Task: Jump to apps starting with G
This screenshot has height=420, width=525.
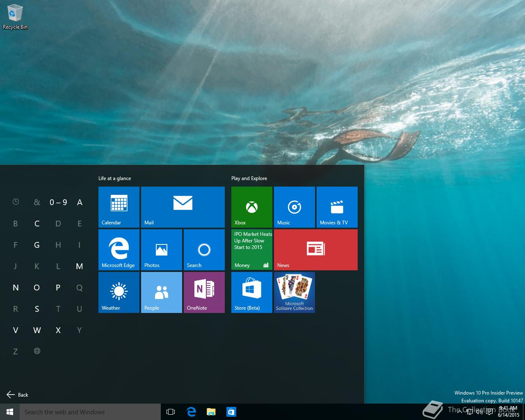Action: pyautogui.click(x=37, y=244)
